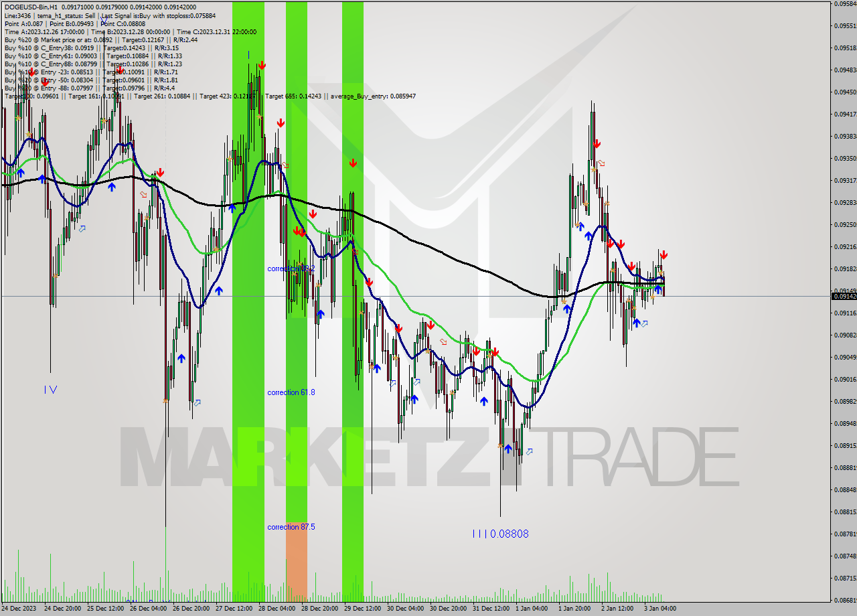Click 'Time A:2023.12.26 17:00:00' text
Screen dimensions: 857x616
45,31
